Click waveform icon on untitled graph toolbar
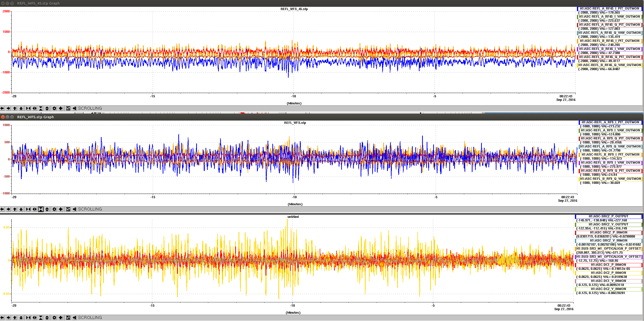 [68, 318]
